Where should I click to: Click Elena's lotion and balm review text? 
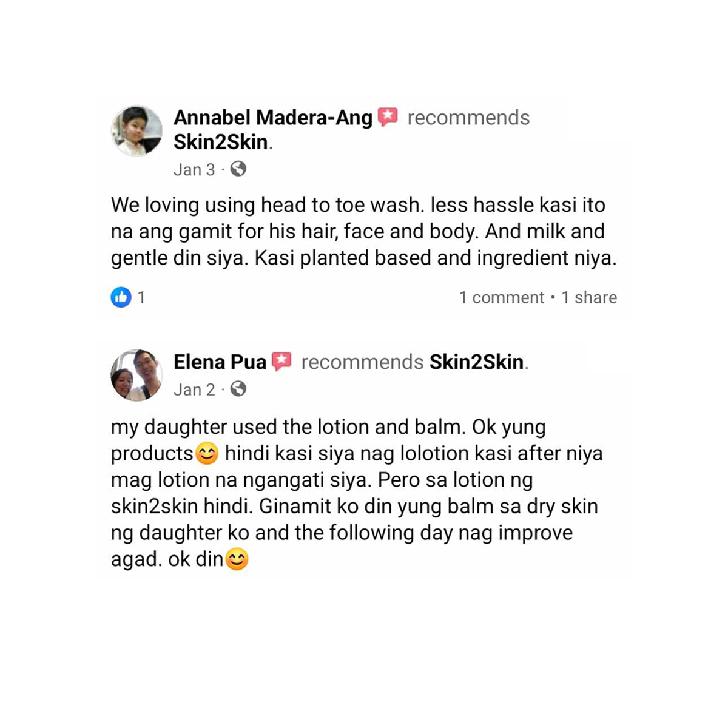(357, 493)
